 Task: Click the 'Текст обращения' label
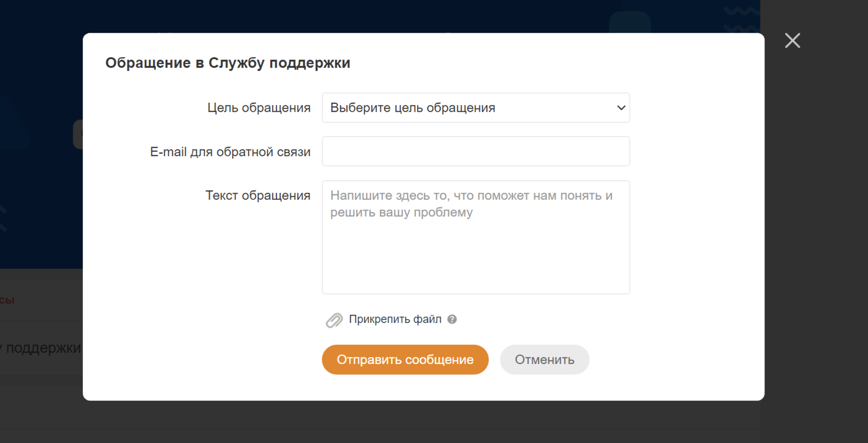pyautogui.click(x=258, y=195)
